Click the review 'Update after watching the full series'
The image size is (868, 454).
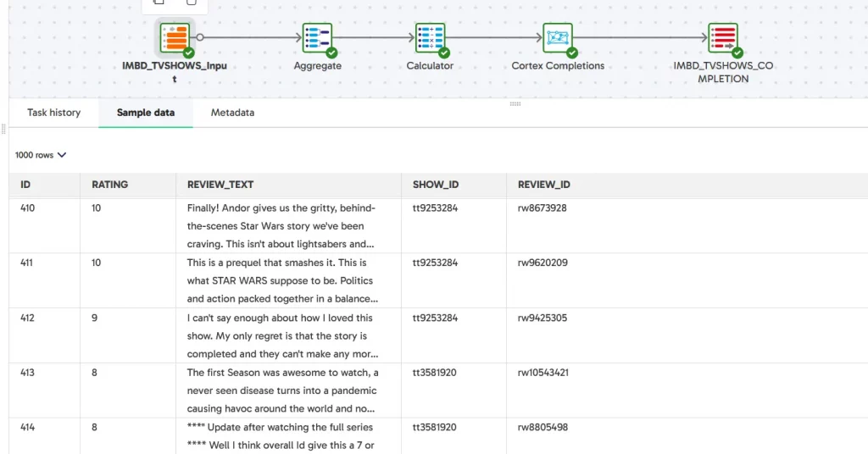click(280, 436)
